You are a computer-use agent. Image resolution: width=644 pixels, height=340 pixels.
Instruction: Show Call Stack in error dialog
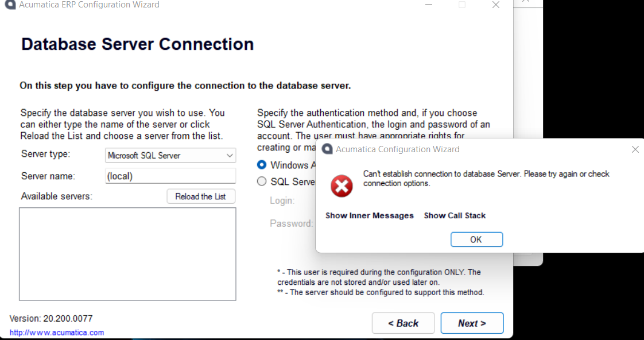tap(455, 215)
